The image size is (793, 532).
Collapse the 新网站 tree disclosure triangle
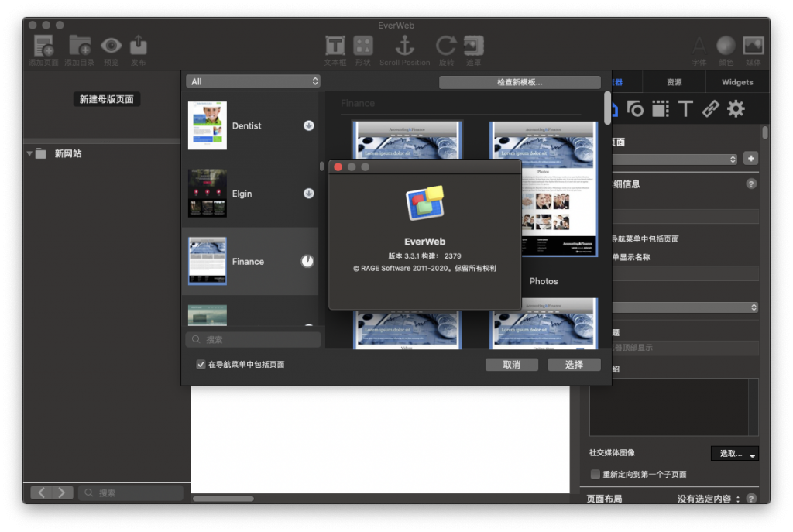pyautogui.click(x=29, y=153)
